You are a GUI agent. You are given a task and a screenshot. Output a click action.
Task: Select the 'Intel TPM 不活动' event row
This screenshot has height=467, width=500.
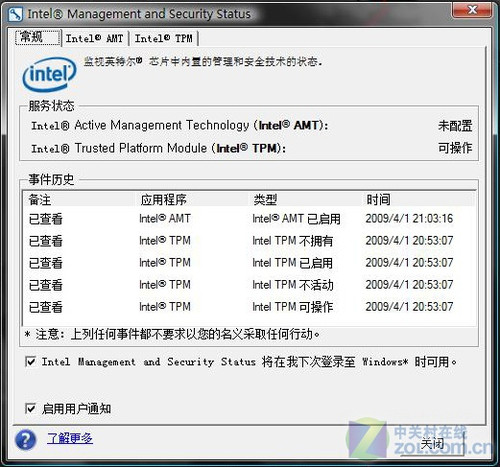(249, 285)
